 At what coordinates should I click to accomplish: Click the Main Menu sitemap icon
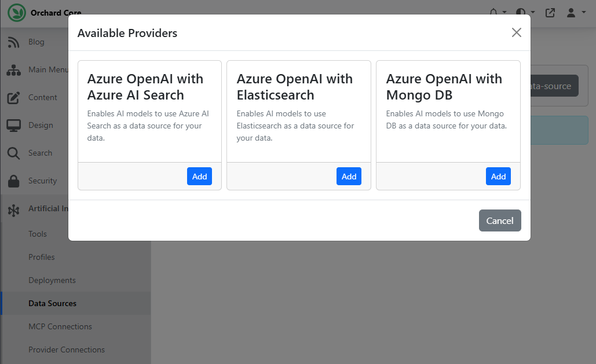point(14,70)
